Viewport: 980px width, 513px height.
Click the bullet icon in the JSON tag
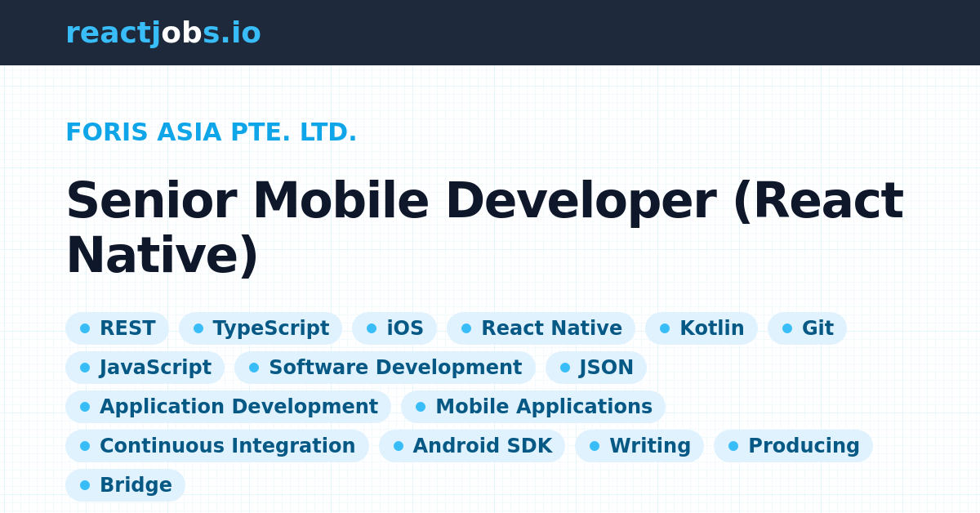tap(564, 367)
